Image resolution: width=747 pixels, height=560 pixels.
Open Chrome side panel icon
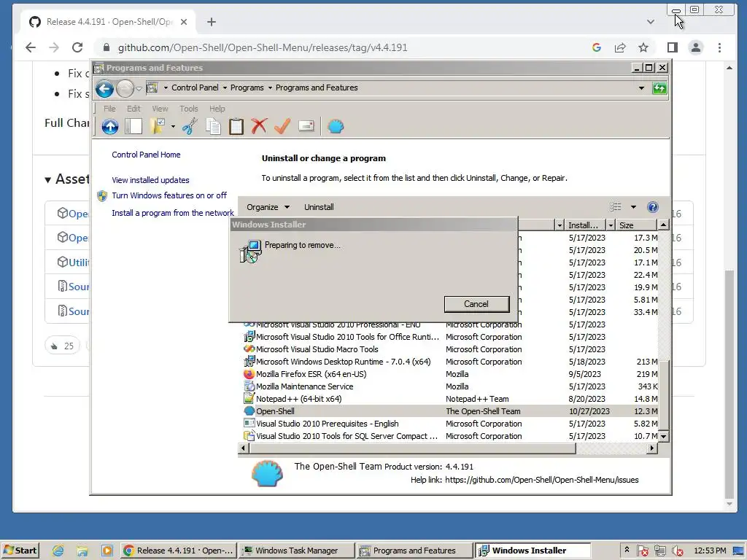pos(672,47)
